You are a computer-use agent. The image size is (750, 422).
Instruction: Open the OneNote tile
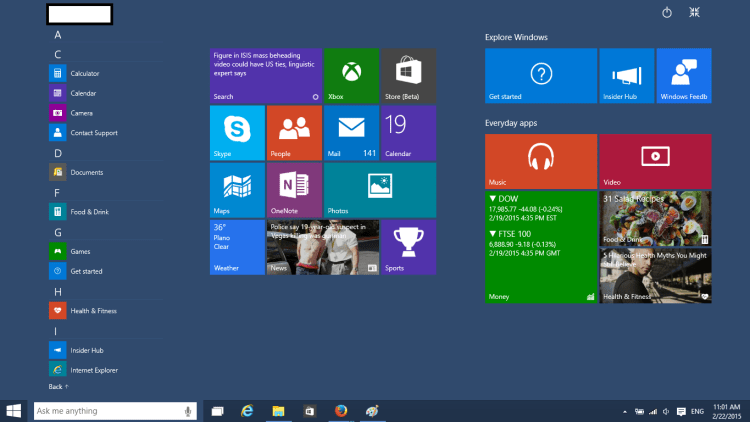point(294,190)
